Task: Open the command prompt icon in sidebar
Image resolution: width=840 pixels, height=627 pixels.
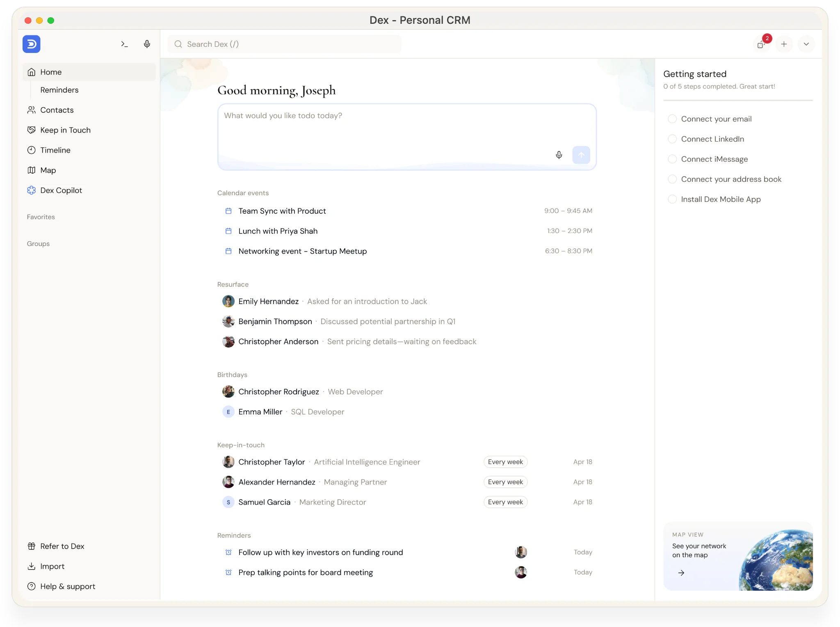Action: (124, 44)
